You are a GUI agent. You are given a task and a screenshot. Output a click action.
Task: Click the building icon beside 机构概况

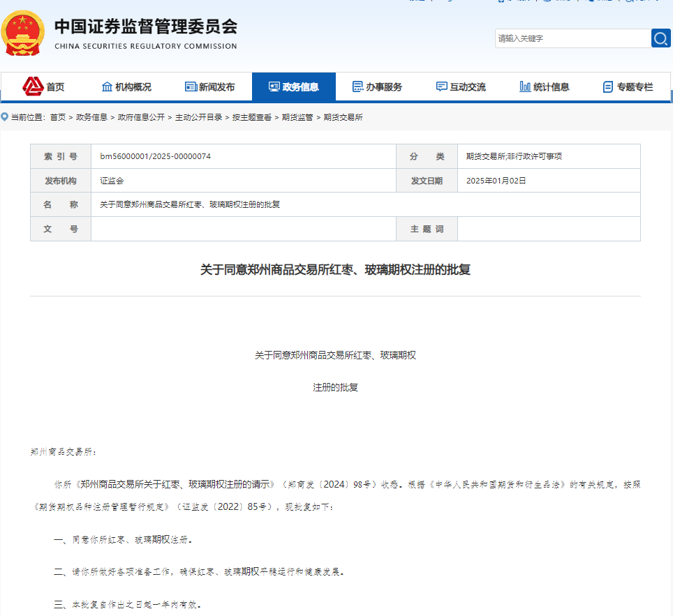click(107, 87)
